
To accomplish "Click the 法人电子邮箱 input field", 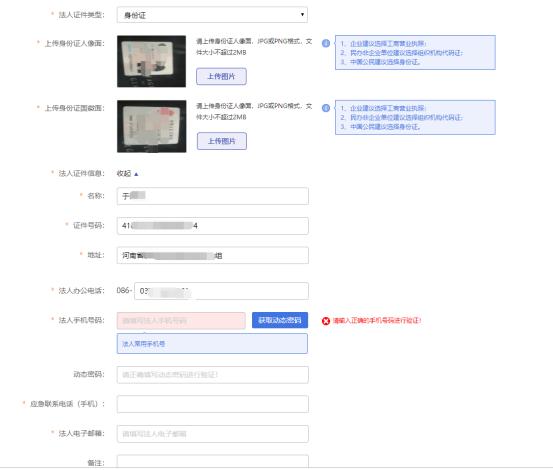I will pyautogui.click(x=213, y=434).
